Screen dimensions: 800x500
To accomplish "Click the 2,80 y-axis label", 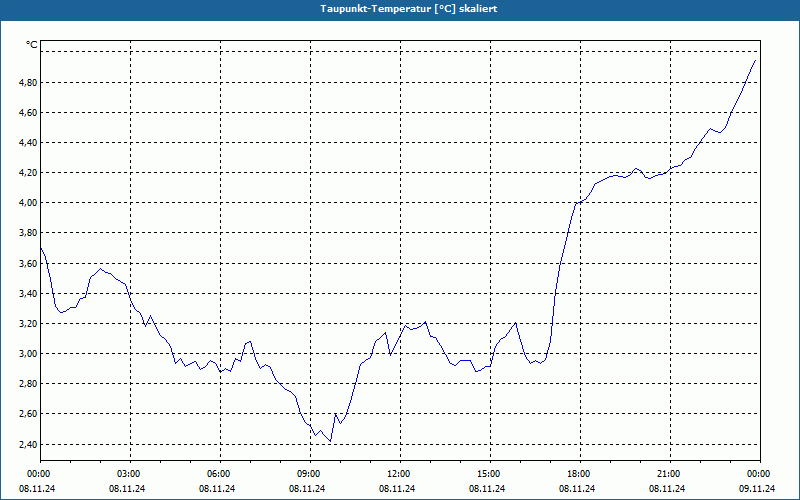I will pyautogui.click(x=28, y=384).
